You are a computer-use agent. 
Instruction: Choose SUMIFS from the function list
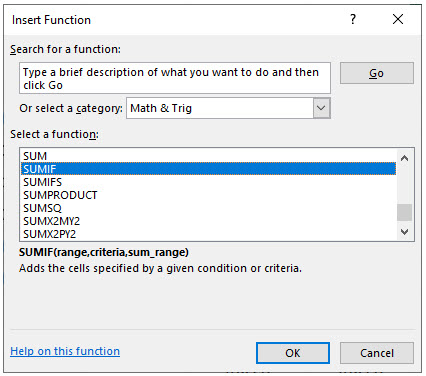click(x=208, y=182)
